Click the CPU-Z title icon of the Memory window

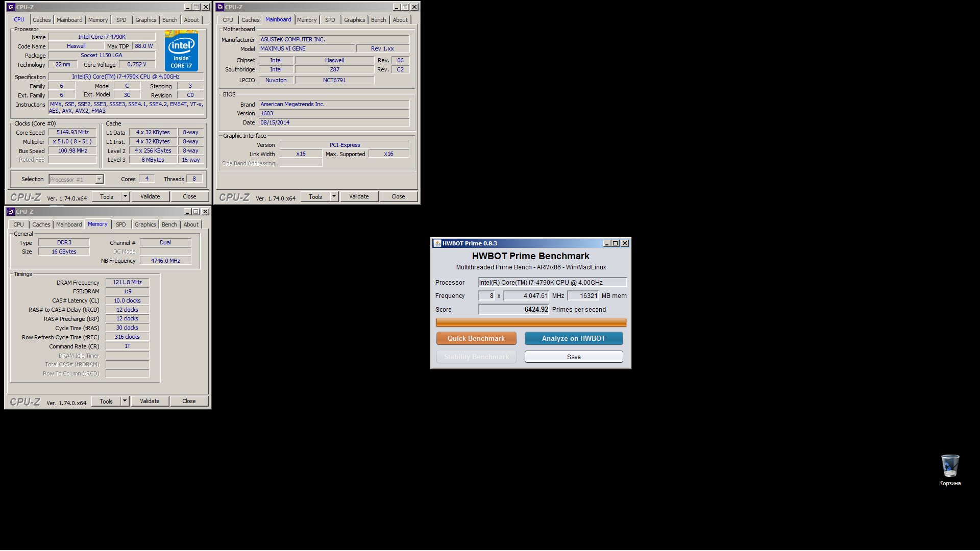point(10,212)
